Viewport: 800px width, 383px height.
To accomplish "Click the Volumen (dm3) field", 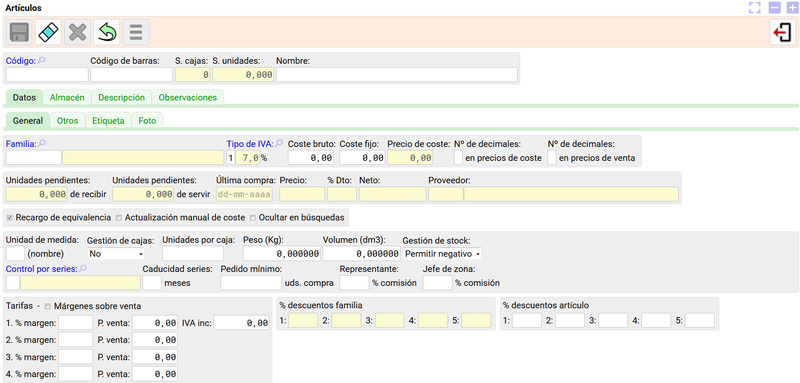I will (x=361, y=253).
